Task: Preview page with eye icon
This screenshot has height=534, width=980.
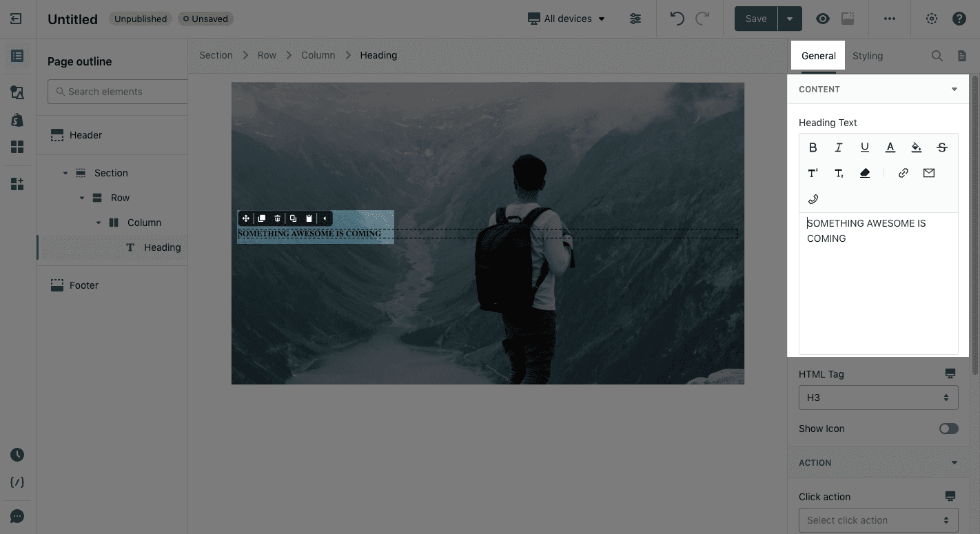Action: (x=823, y=19)
